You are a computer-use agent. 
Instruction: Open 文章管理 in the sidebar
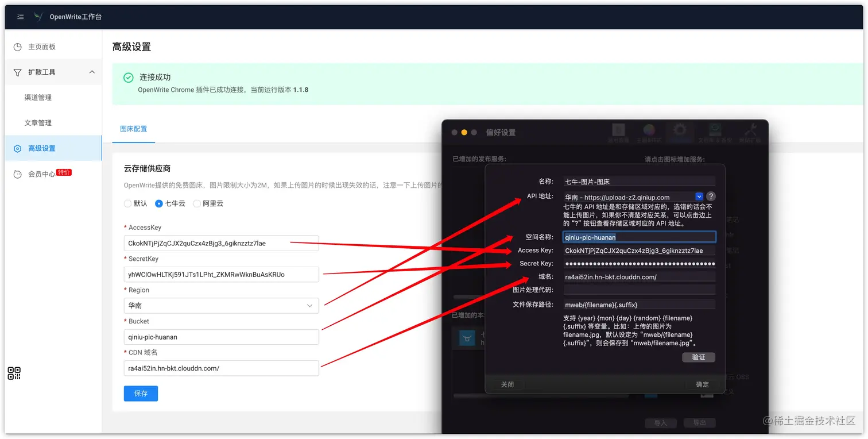(38, 123)
